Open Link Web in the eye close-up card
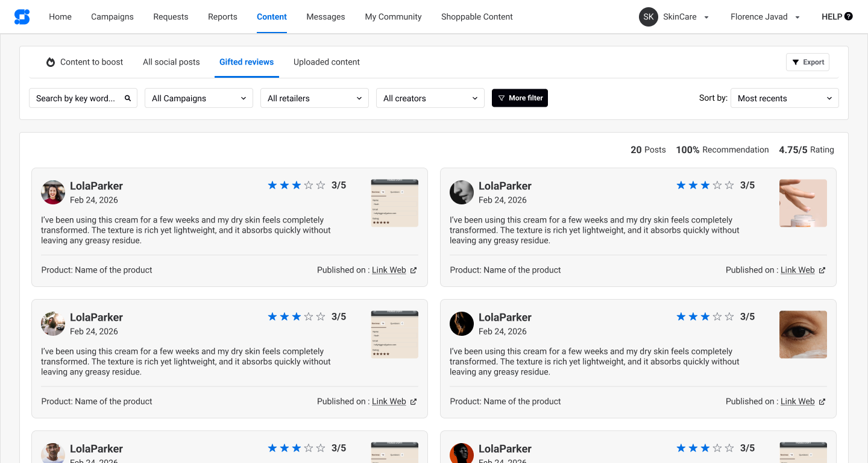The width and height of the screenshot is (868, 463). point(797,402)
